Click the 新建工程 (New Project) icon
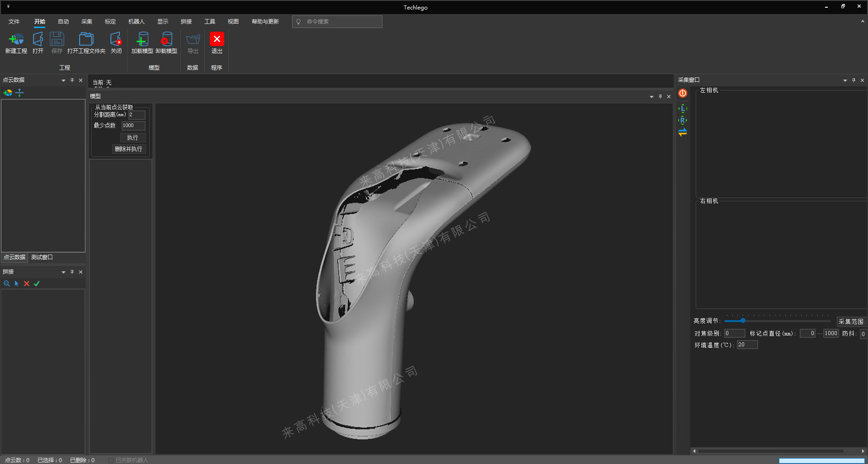This screenshot has height=464, width=868. click(16, 40)
